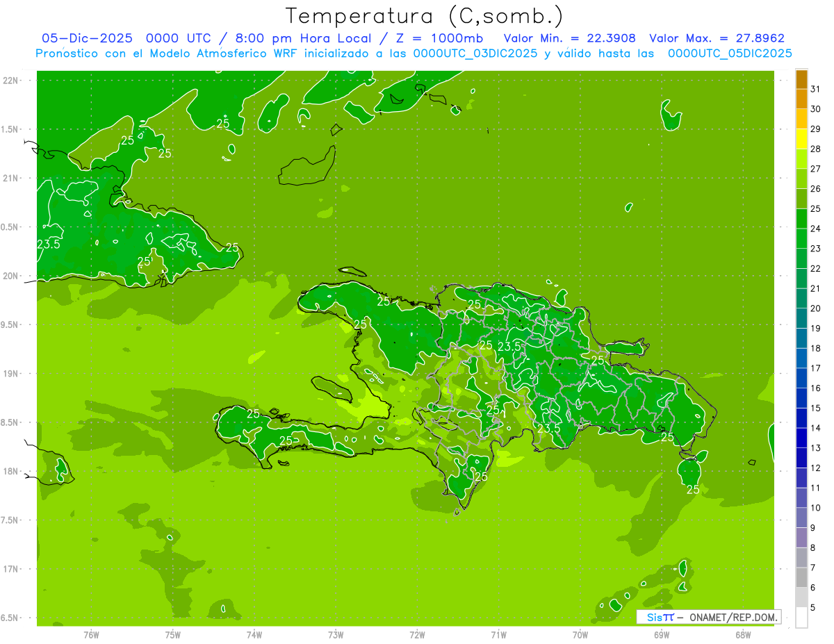Screen dimensions: 834x644
Task: Click the title "Temperatura (C,somb.)"
Action: click(x=424, y=16)
